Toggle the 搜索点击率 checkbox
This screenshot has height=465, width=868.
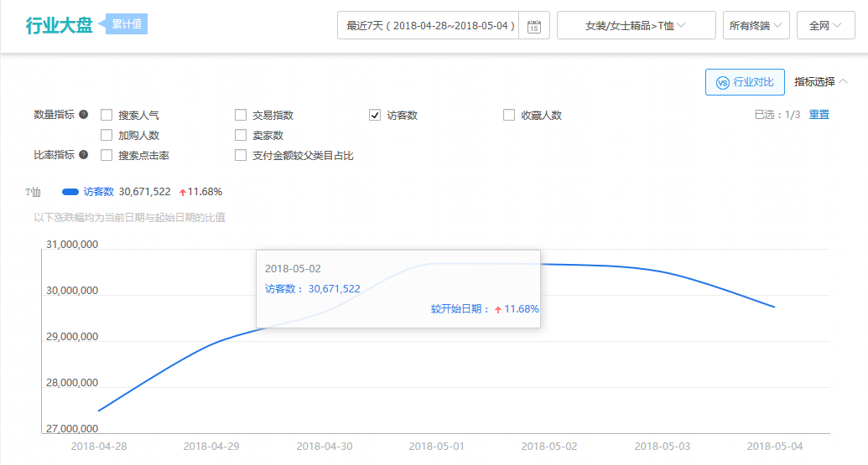click(x=107, y=155)
